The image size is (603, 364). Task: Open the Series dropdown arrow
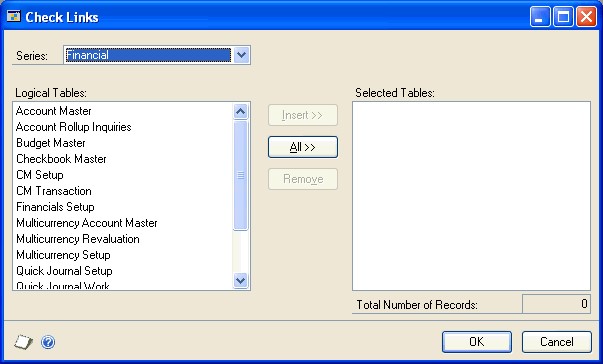click(x=241, y=55)
